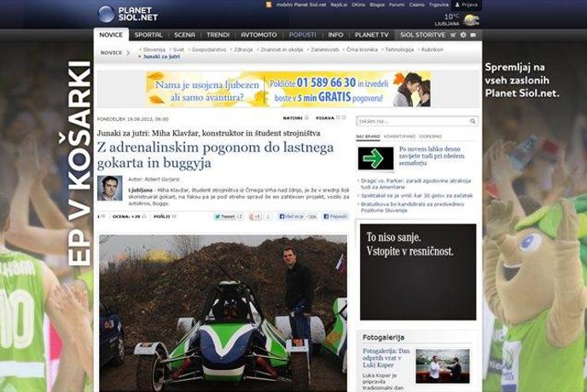Open the Spektakel se je vnel article

416,196
